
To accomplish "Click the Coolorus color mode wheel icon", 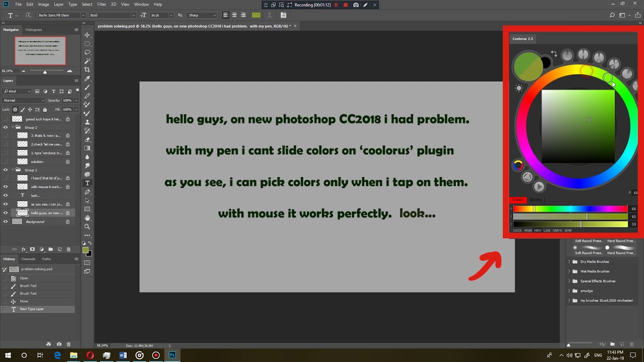I will pyautogui.click(x=518, y=165).
